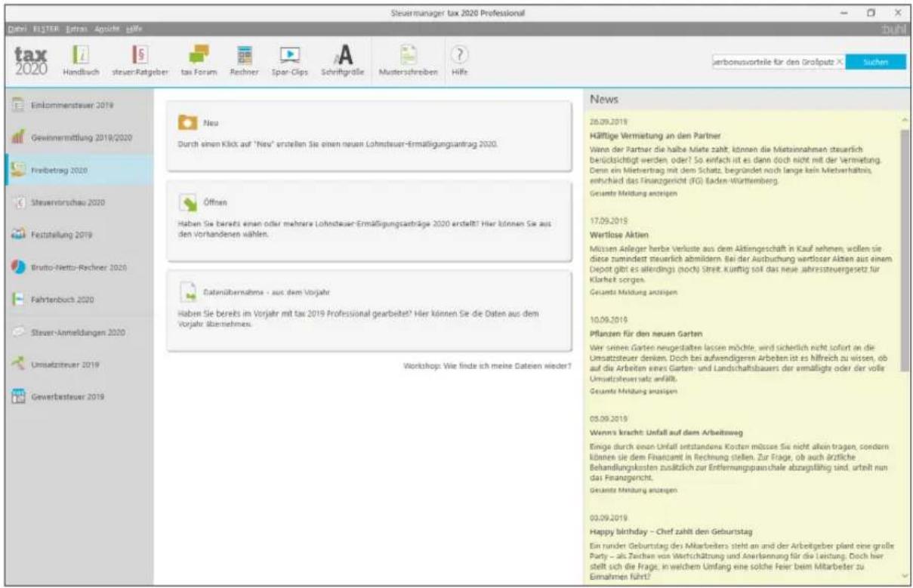
Task: Open Steuer-Anmeldungen 2020 in the sidebar
Action: (78, 332)
